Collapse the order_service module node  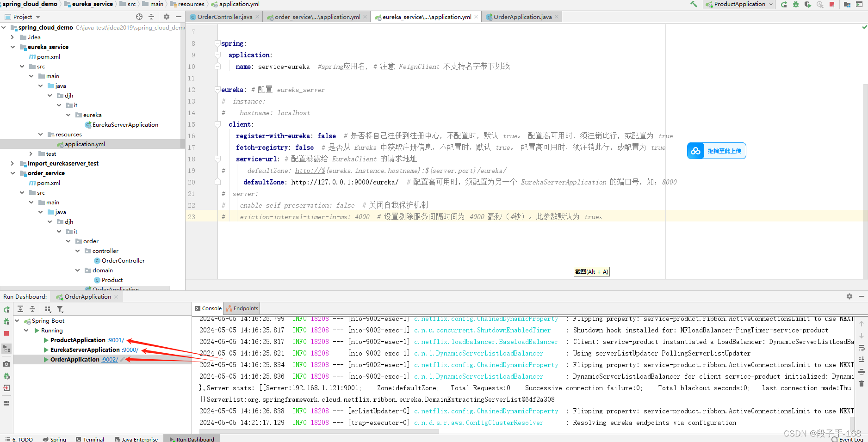[12, 173]
